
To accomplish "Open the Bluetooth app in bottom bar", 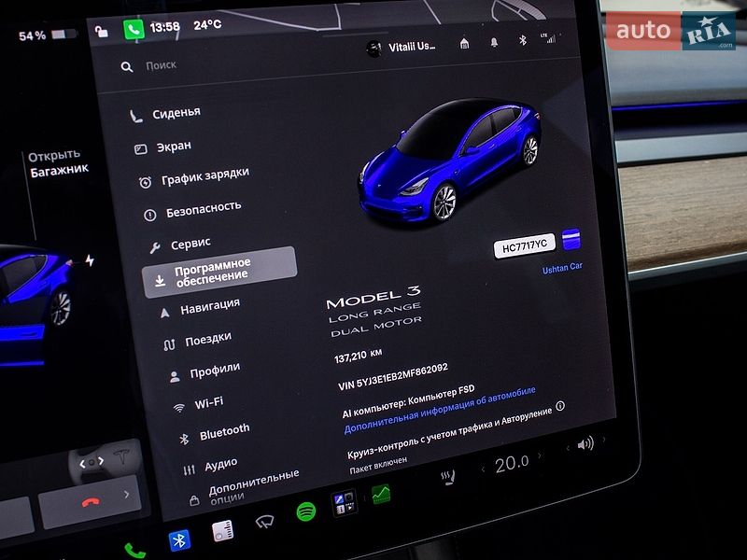I will tap(179, 540).
